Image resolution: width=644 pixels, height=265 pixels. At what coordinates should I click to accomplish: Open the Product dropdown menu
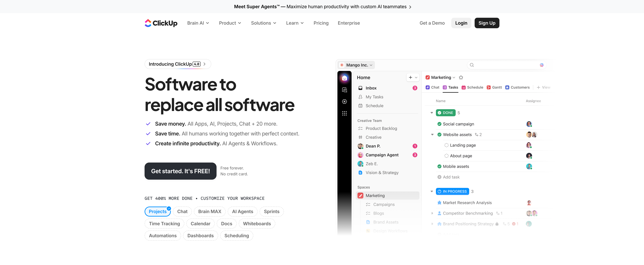pos(230,23)
